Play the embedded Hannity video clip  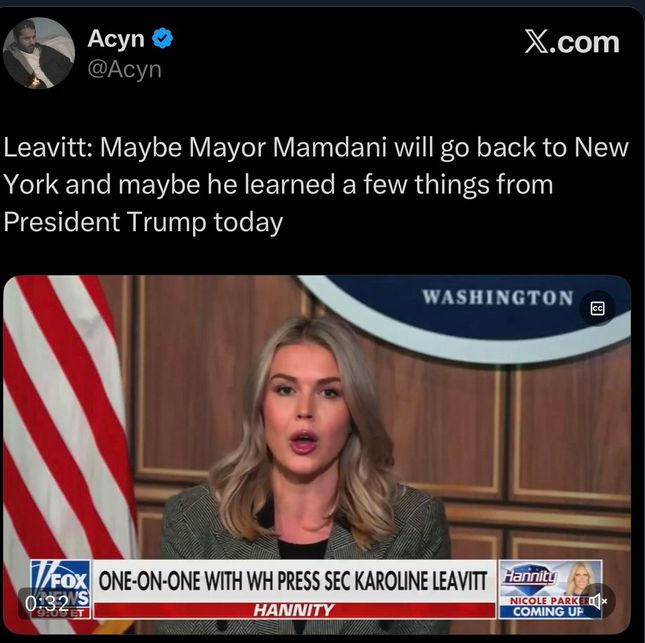coord(317,455)
